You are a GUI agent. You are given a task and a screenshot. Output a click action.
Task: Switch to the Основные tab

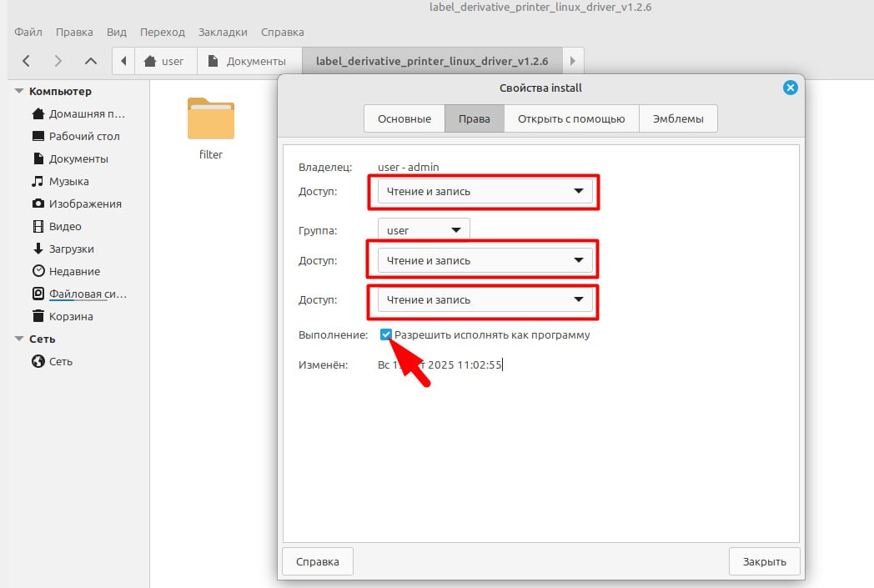tap(404, 118)
